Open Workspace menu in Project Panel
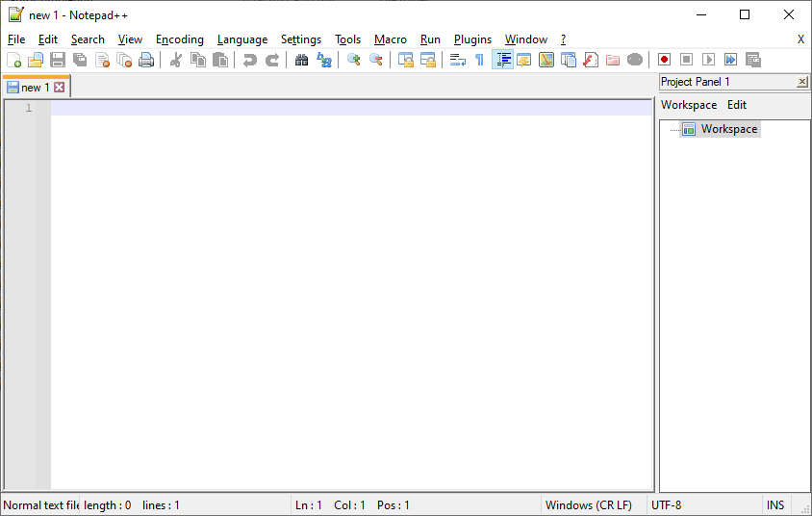 (689, 105)
